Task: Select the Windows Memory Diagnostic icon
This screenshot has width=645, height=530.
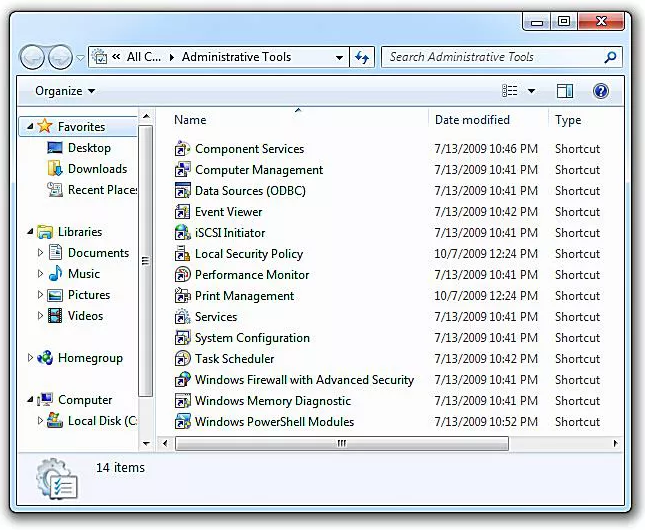Action: (182, 400)
